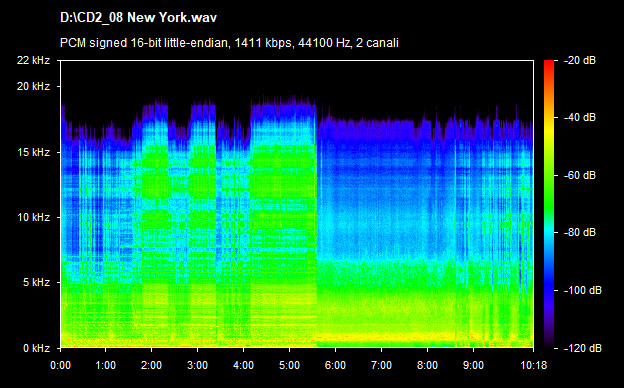Click the red top of the dB color scale
This screenshot has height=388, width=624.
pyautogui.click(x=549, y=64)
